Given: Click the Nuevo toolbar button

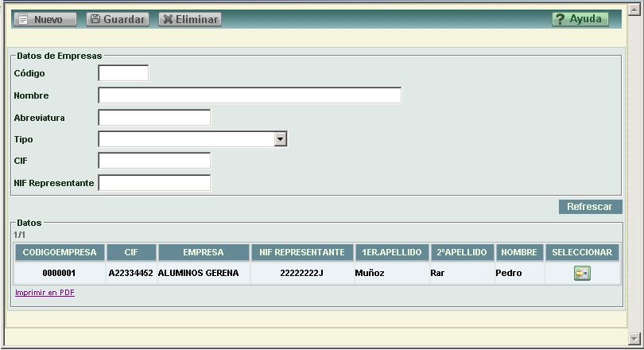Looking at the screenshot, I should pyautogui.click(x=45, y=19).
